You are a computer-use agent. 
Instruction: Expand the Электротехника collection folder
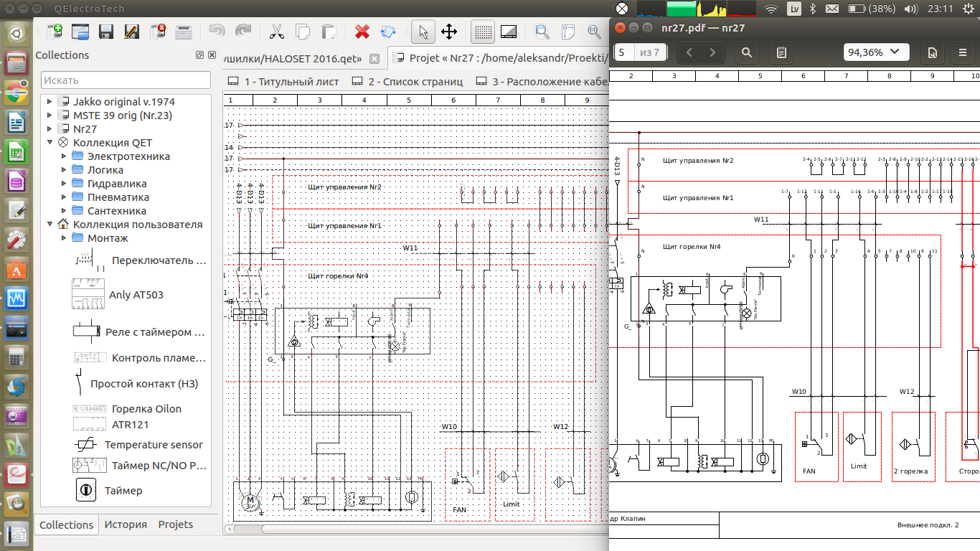[x=64, y=156]
